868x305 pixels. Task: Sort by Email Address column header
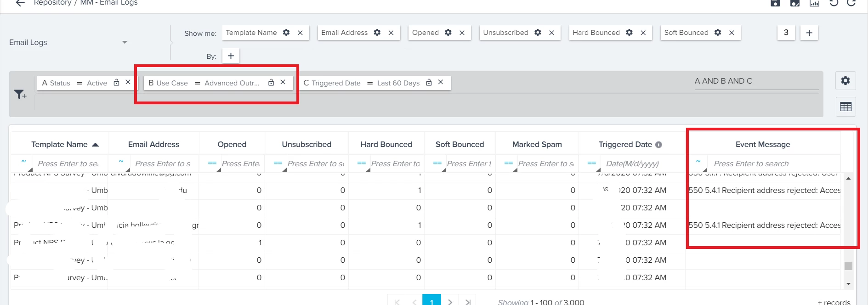[x=153, y=144]
